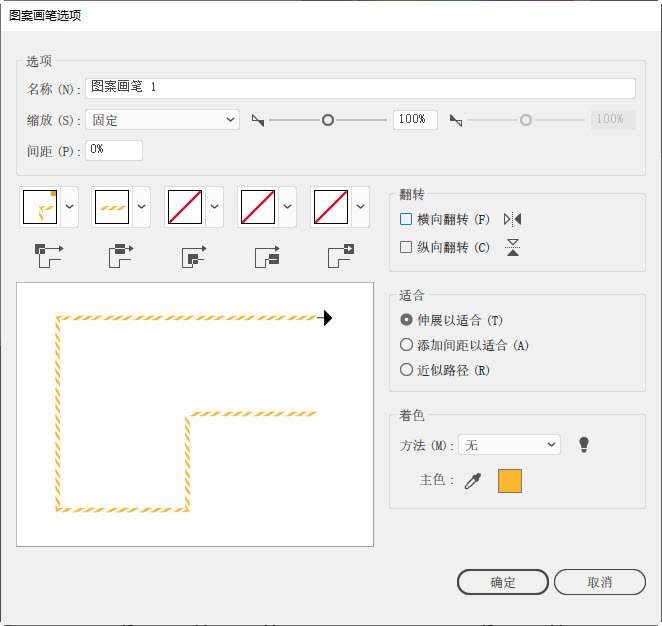Screen dimensions: 662x626
Task: Click the inner corner position icon
Action: point(194,256)
